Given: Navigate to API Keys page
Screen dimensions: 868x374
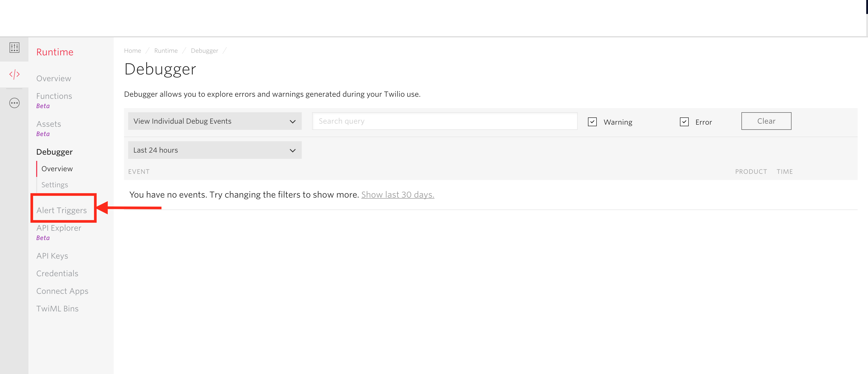Looking at the screenshot, I should point(52,256).
